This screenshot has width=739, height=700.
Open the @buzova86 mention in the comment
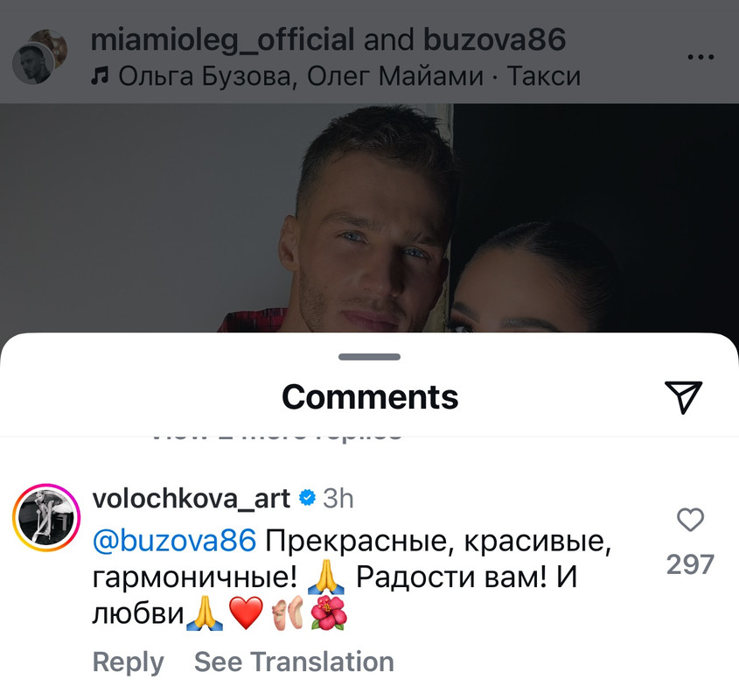[x=174, y=540]
